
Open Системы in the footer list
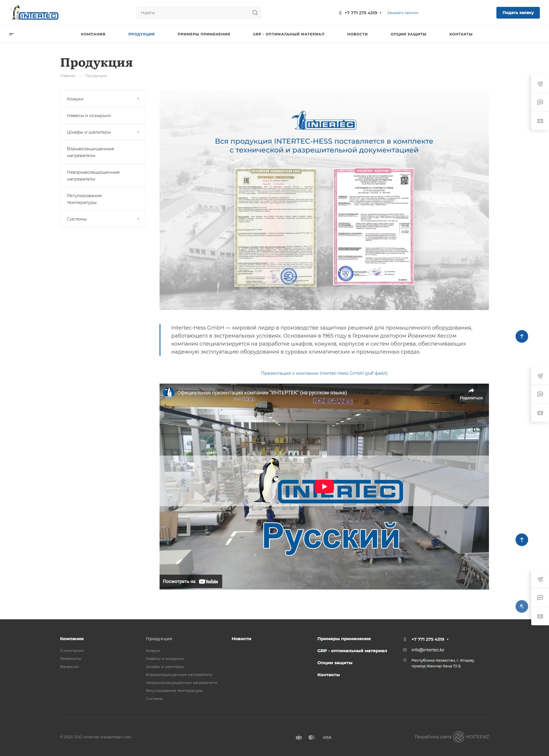(154, 698)
